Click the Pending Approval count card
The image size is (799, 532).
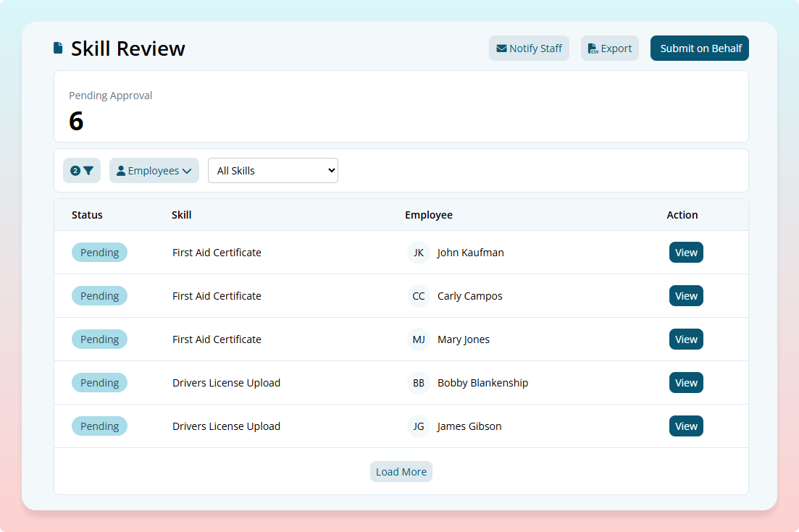click(x=401, y=106)
